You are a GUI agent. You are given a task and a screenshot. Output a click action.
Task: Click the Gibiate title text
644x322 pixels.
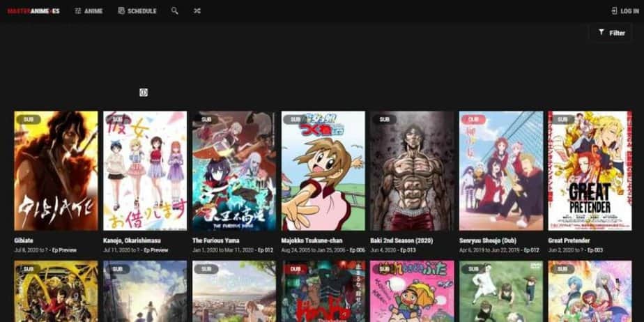tap(24, 240)
